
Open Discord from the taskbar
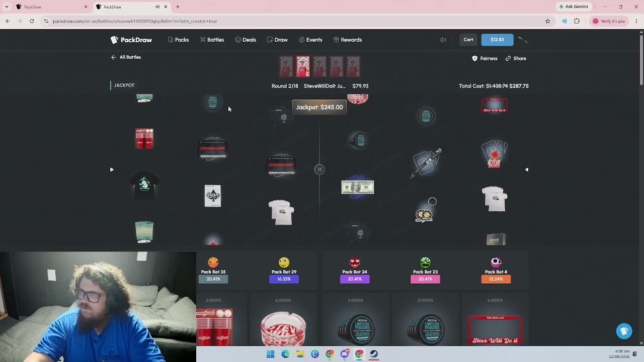pos(344,354)
